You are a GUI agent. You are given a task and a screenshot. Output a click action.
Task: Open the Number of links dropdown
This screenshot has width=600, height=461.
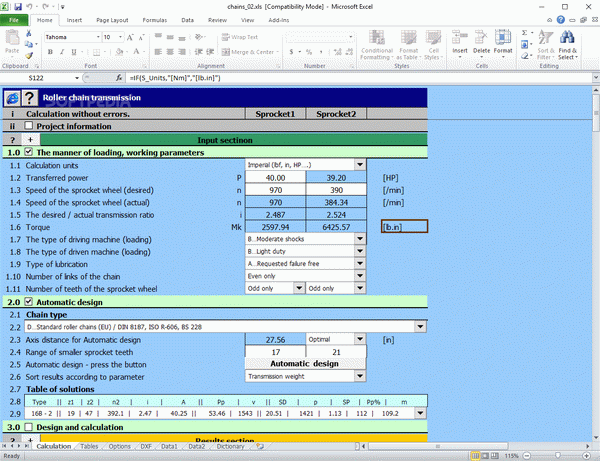click(360, 276)
